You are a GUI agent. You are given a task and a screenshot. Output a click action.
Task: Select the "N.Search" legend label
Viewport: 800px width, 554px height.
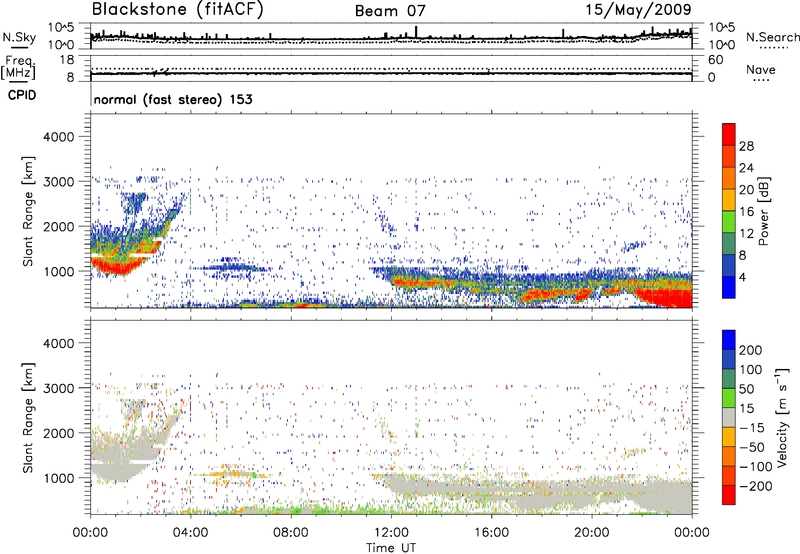[773, 37]
